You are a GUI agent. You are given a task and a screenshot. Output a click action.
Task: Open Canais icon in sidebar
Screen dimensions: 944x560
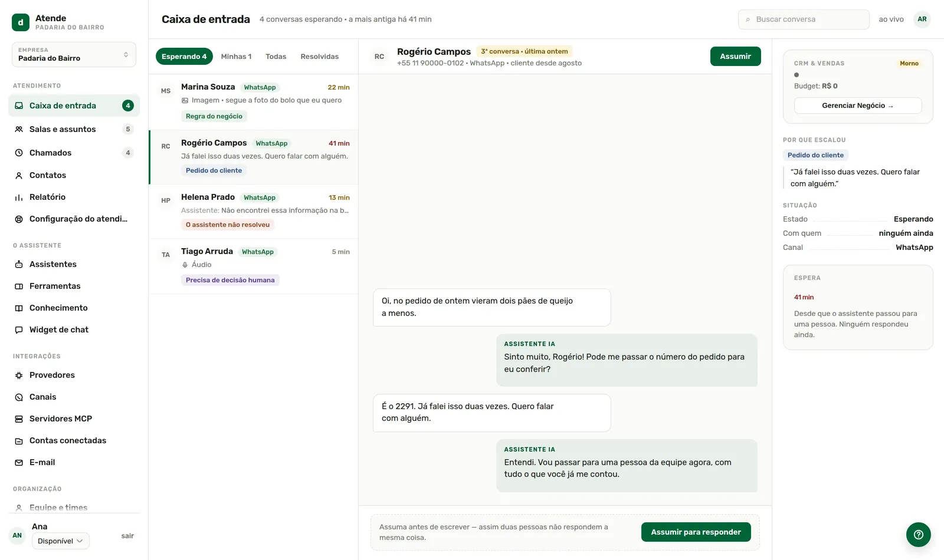19,397
